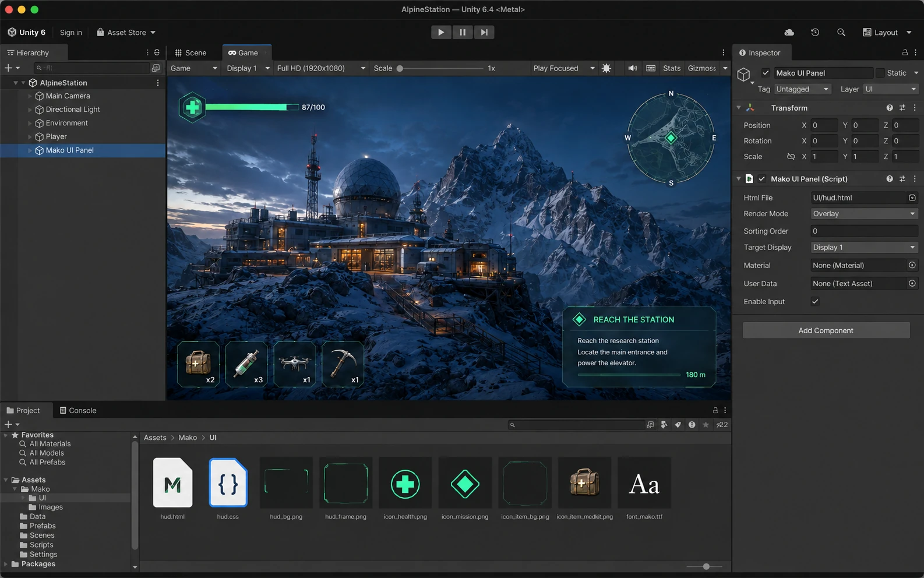Open the Render Mode dropdown

pos(864,214)
